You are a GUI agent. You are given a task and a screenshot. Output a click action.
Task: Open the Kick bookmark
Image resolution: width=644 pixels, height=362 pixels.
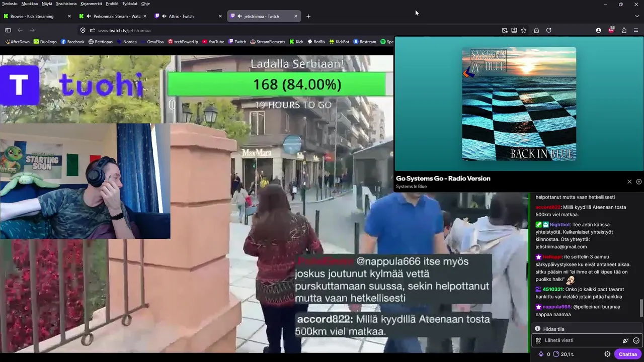pyautogui.click(x=297, y=42)
